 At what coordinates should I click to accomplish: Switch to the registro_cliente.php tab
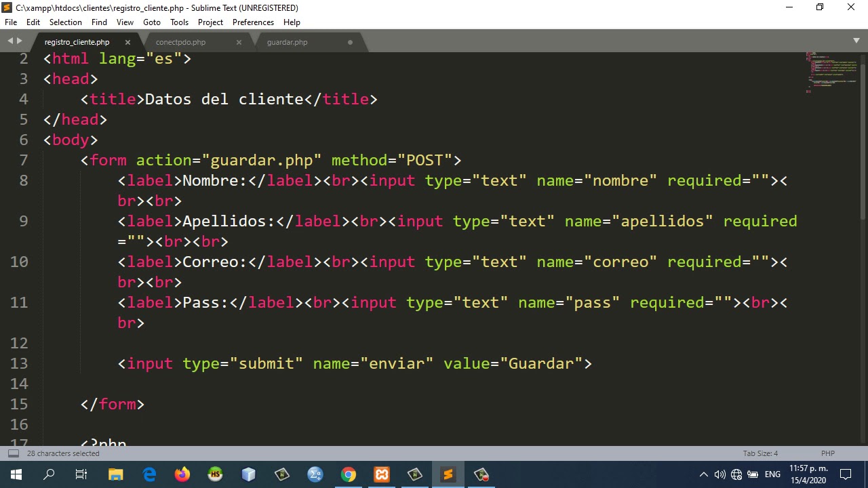pos(77,42)
